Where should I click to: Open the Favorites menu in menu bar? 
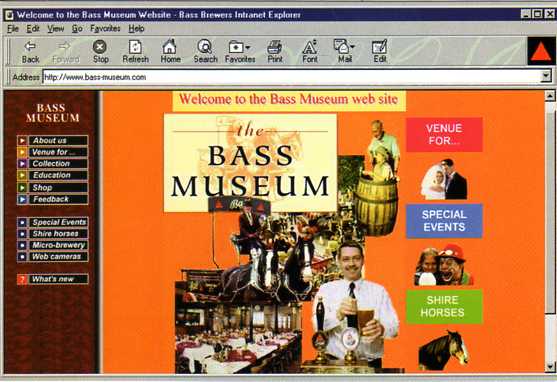(x=105, y=28)
